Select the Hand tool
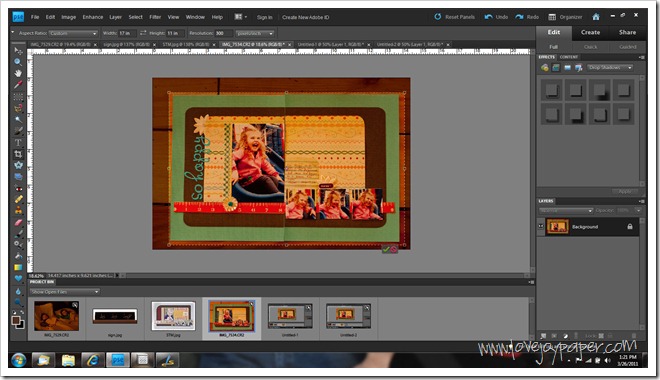Screen dimensions: 660x380 tap(18, 73)
